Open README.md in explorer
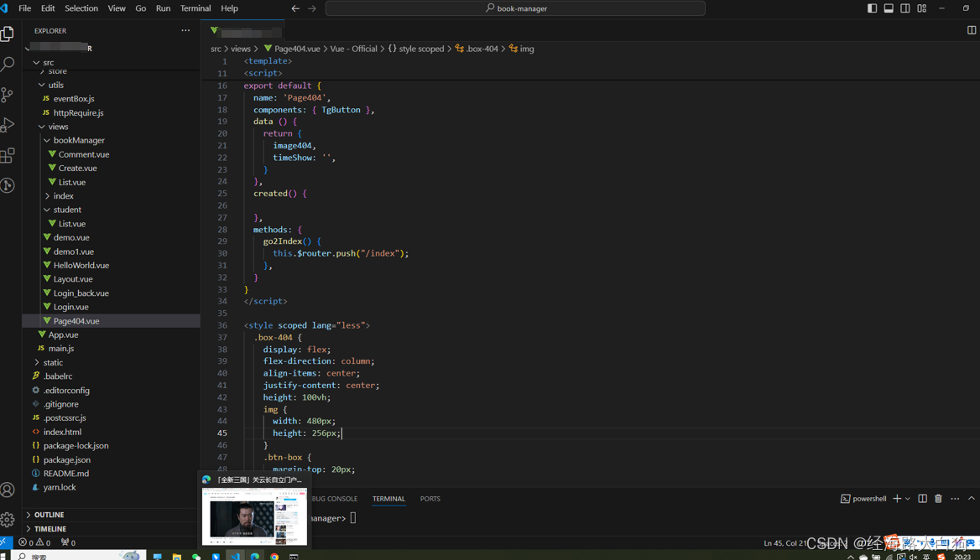Screen dimensions: 980x560 [x=66, y=474]
